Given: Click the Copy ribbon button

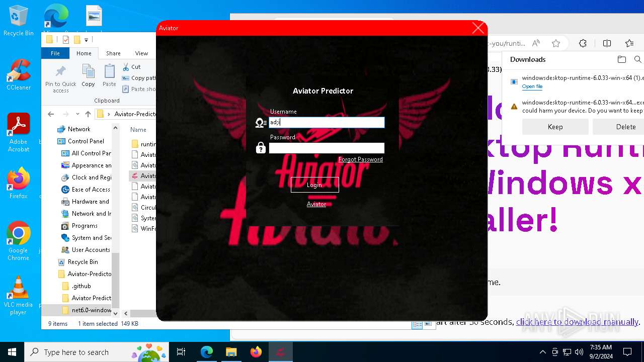Looking at the screenshot, I should coord(88,76).
